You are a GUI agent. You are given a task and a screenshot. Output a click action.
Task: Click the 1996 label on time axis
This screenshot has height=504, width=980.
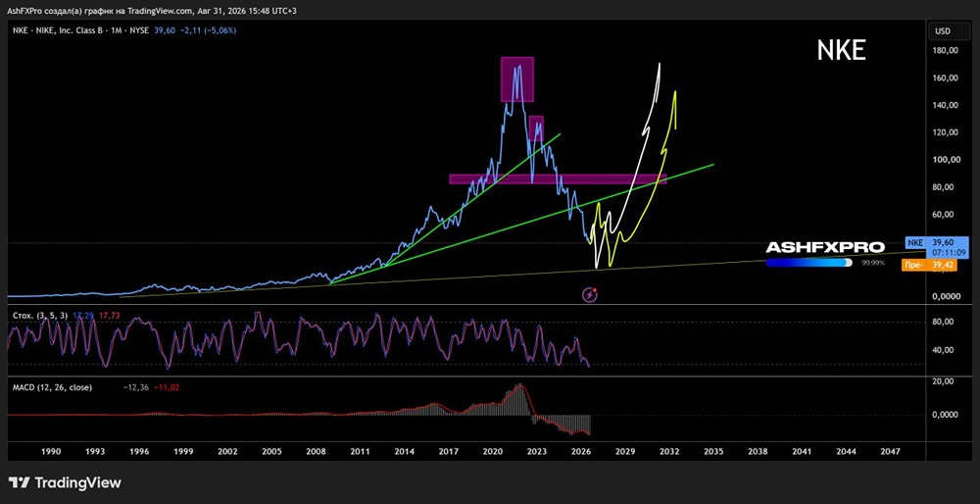pyautogui.click(x=139, y=451)
